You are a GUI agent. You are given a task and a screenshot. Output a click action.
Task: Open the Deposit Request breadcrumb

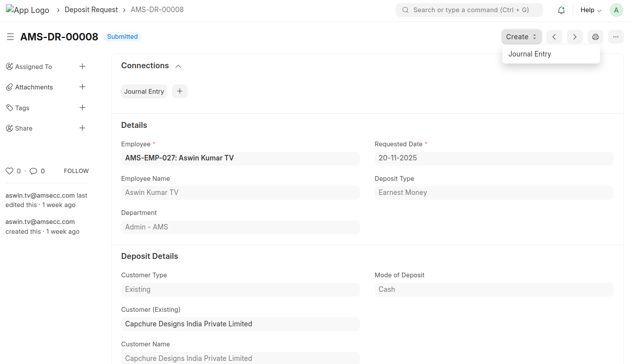(91, 10)
